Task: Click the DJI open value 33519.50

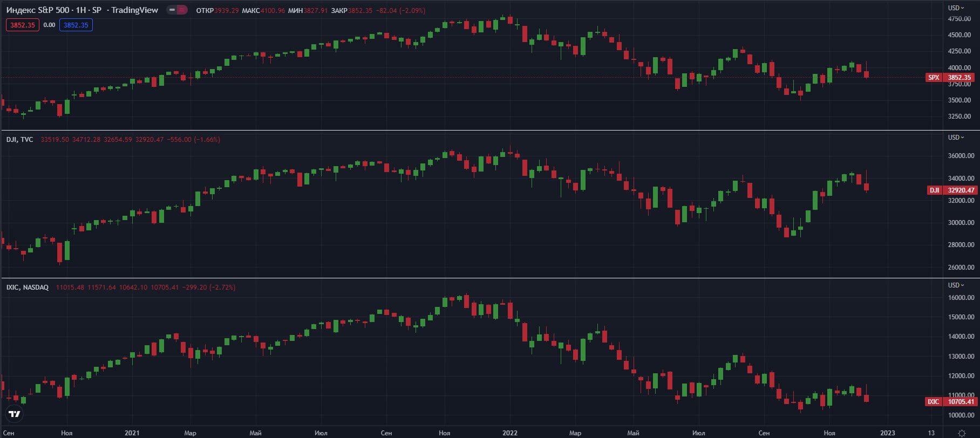Action: pos(55,139)
